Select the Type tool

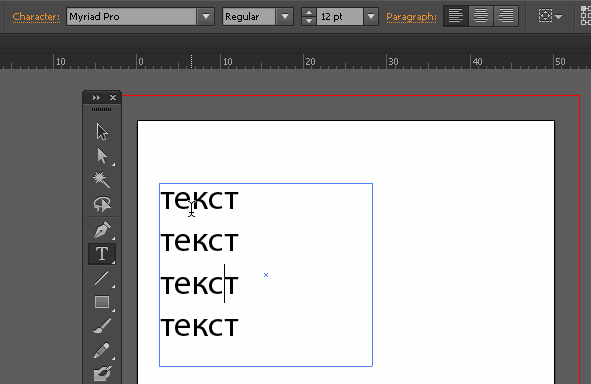(x=102, y=254)
